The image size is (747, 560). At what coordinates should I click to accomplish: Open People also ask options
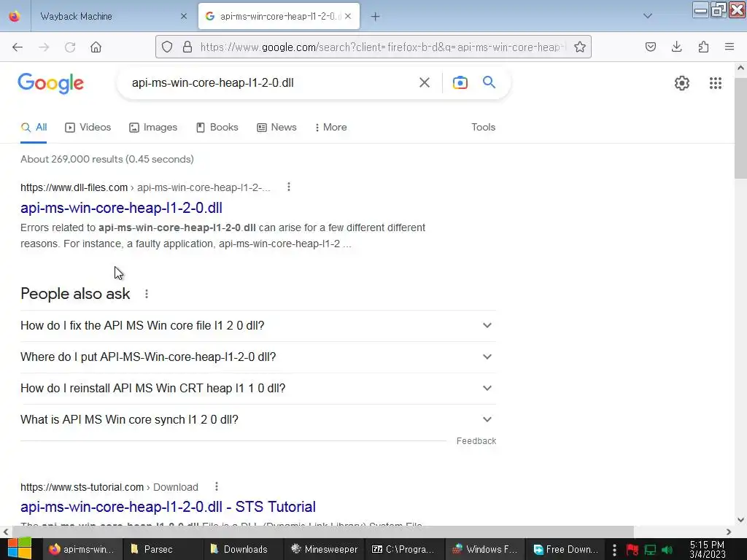click(147, 294)
